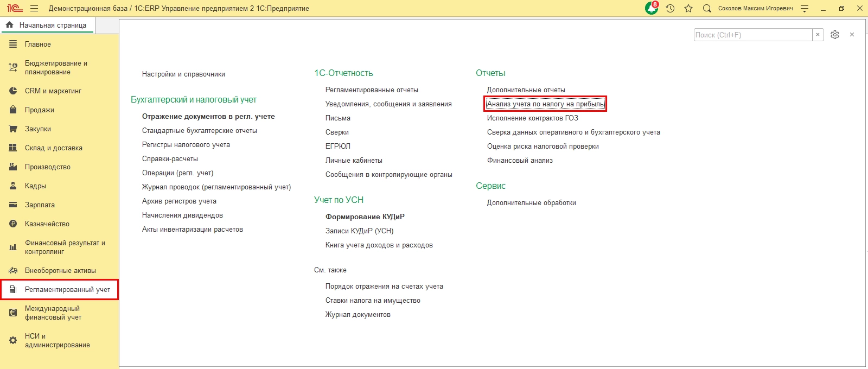Open Формирование КУДиР

[365, 216]
